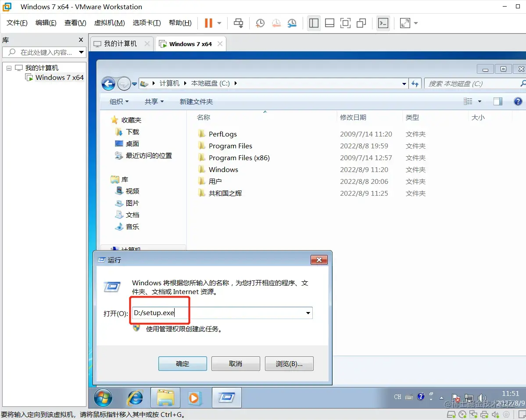Viewport: 526px width, 420px height.
Task: Open the console view icon
Action: tap(383, 23)
